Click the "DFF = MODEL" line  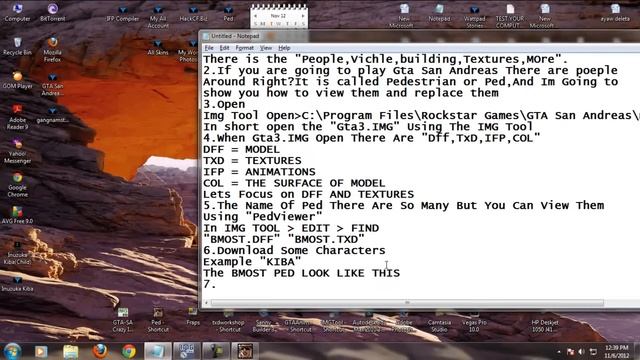(241, 149)
